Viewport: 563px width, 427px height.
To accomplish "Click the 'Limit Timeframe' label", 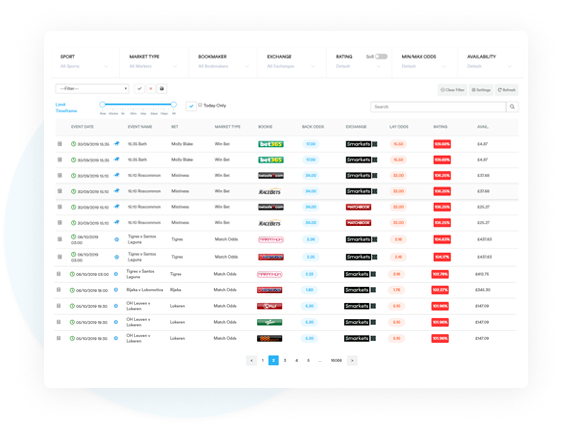I will [x=66, y=108].
